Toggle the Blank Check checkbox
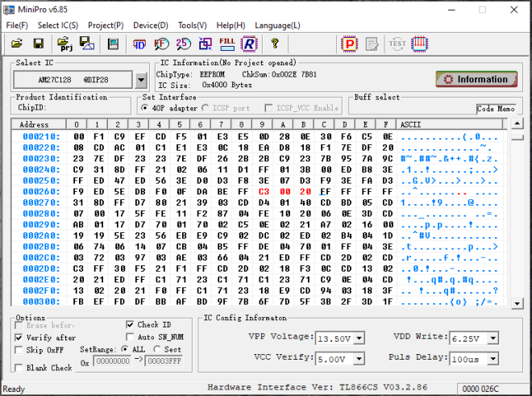This screenshot has width=532, height=396. 19,368
